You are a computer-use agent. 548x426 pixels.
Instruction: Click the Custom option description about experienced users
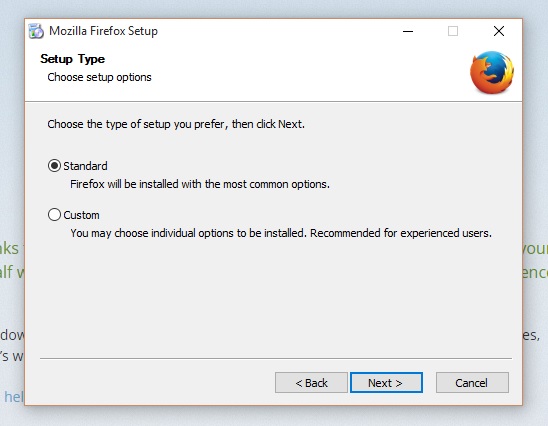click(281, 233)
